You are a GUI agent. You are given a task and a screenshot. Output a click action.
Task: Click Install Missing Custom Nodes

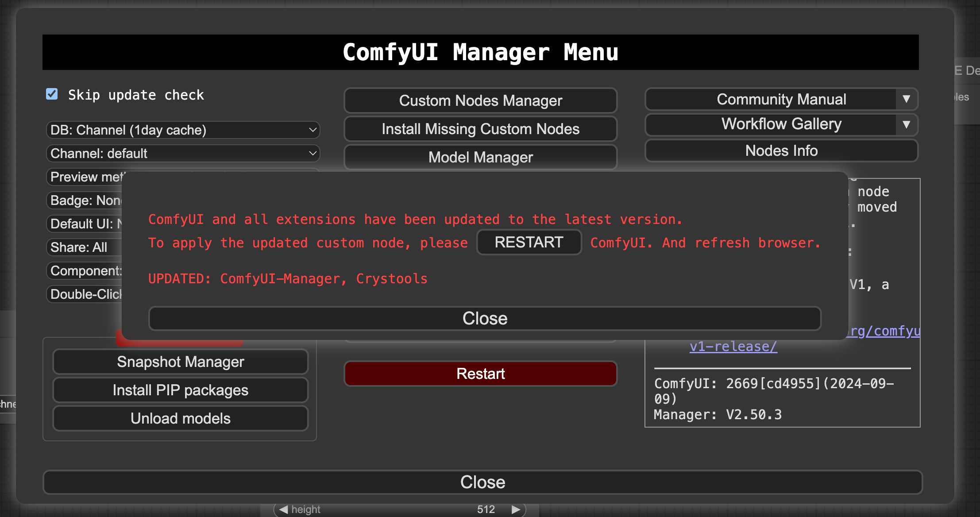point(480,129)
